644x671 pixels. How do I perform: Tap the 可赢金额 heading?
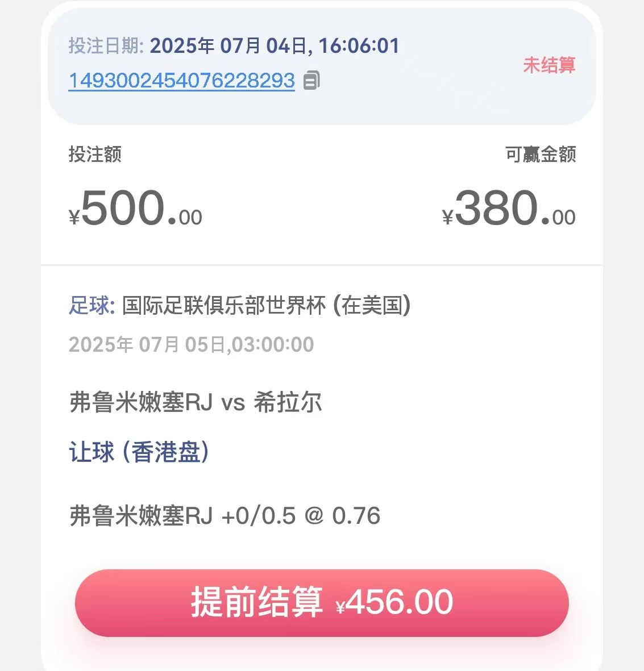point(541,154)
